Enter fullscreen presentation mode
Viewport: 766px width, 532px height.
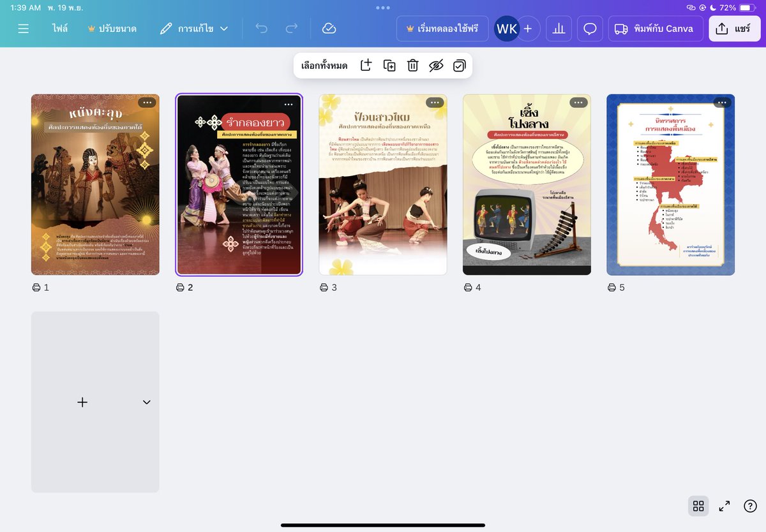click(x=725, y=506)
